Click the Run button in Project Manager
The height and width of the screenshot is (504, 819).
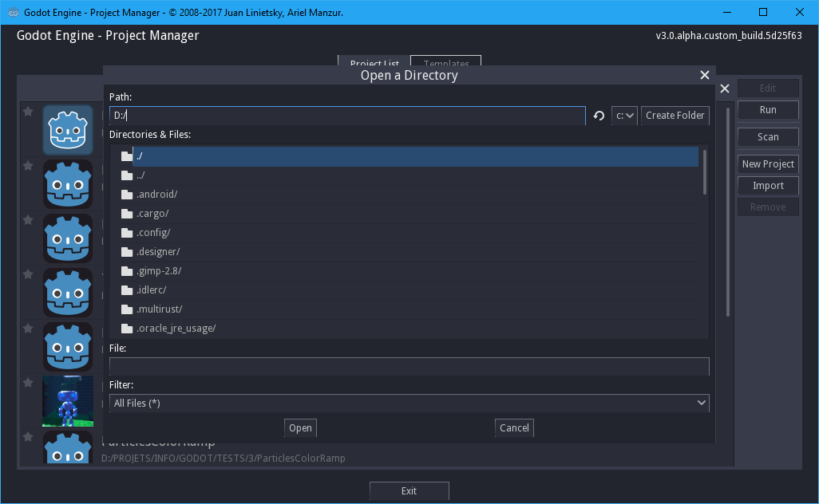[768, 109]
